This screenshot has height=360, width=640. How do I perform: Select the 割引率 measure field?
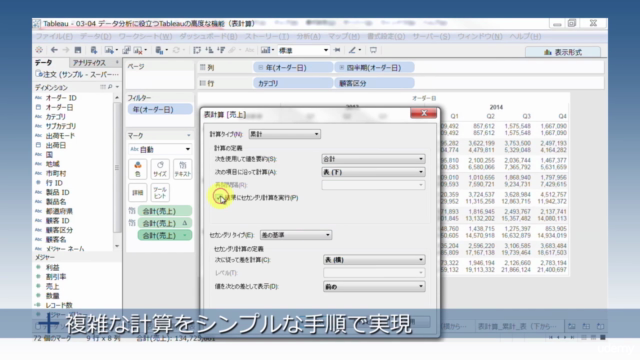[x=56, y=277]
